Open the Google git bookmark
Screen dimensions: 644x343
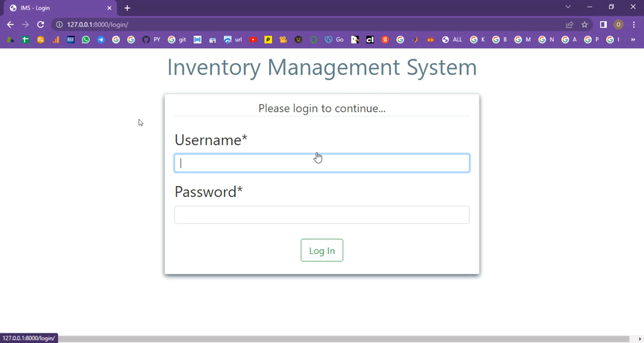pos(177,39)
